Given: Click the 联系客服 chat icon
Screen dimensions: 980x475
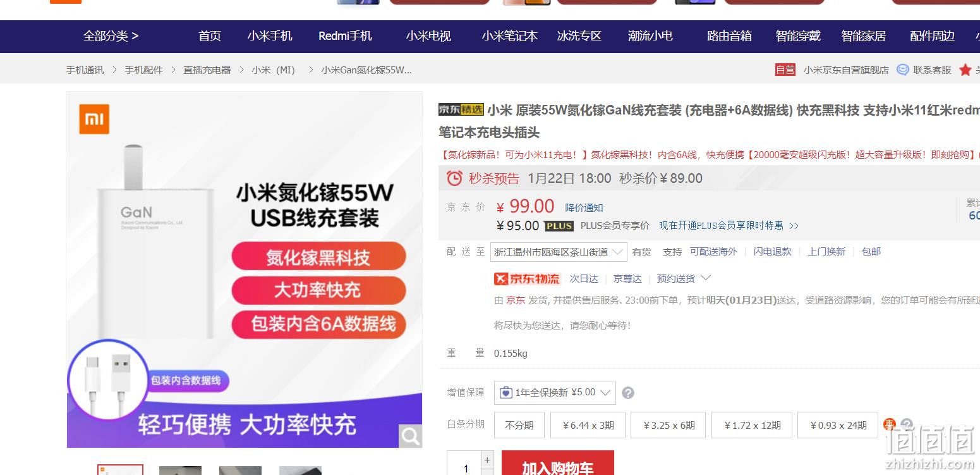Looking at the screenshot, I should pyautogui.click(x=903, y=70).
